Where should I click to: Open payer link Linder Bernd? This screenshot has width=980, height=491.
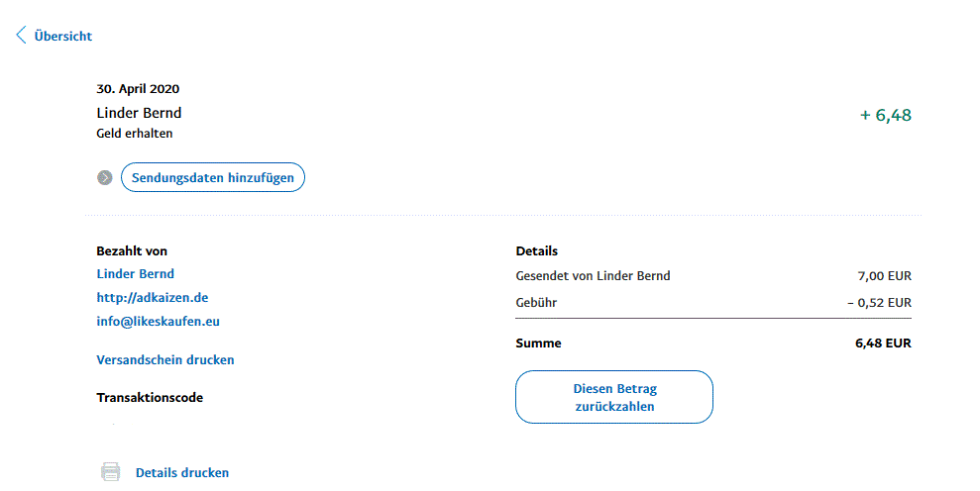[x=135, y=273]
